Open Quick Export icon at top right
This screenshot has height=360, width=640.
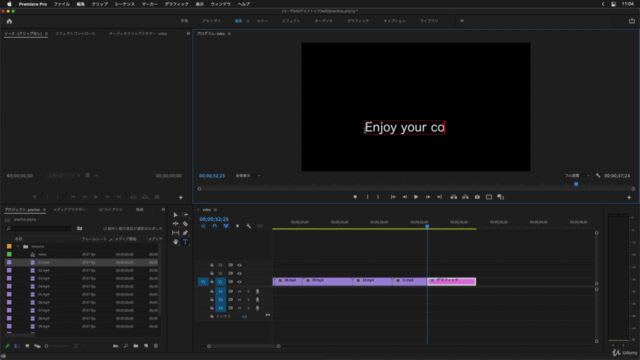click(x=632, y=21)
